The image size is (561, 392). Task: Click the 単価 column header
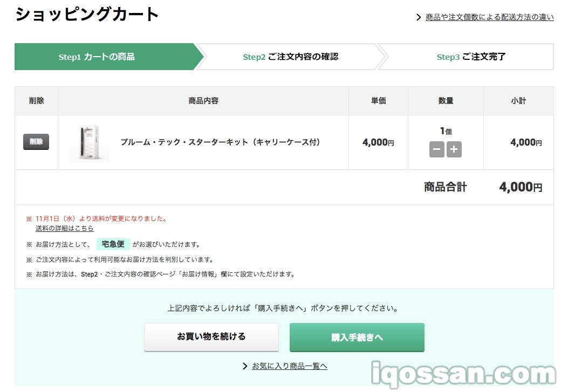pyautogui.click(x=379, y=101)
